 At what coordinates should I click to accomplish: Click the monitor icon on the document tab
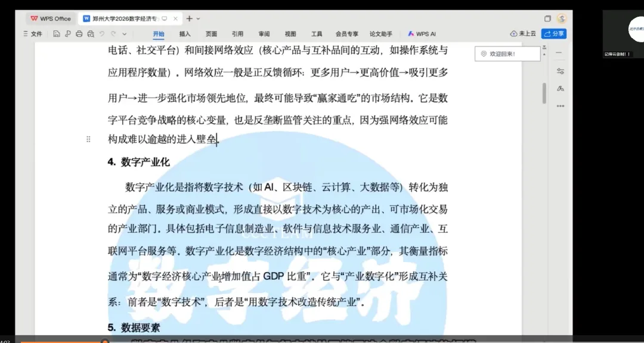(x=165, y=18)
